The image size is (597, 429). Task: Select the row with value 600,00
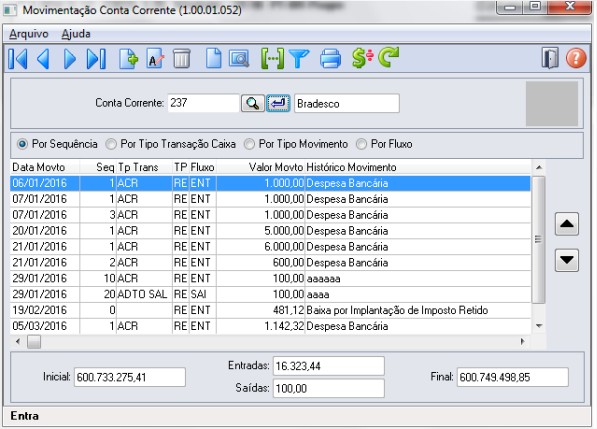(270, 263)
